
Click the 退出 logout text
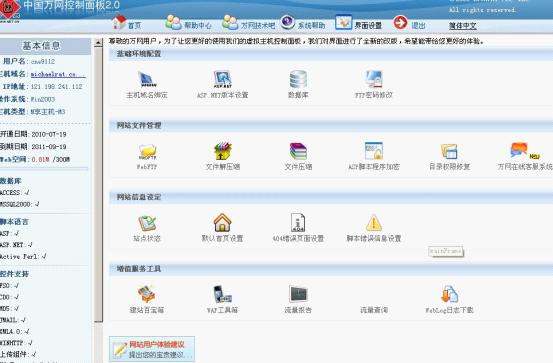coord(418,26)
